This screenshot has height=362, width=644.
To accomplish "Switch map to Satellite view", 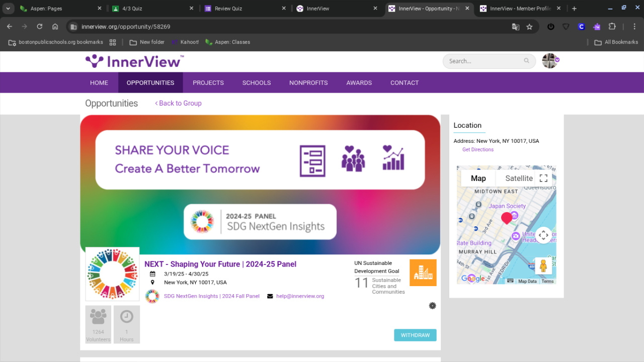I will [x=519, y=178].
